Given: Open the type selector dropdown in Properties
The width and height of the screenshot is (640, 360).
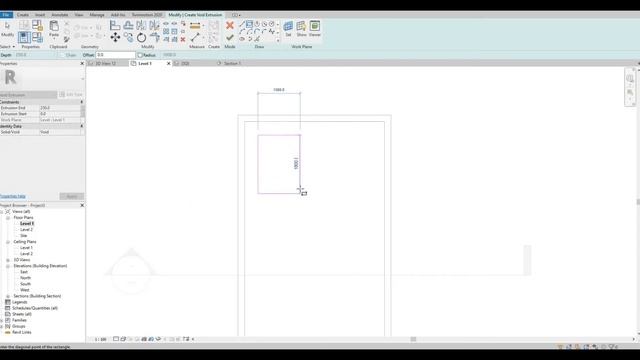Looking at the screenshot, I should click(x=82, y=79).
